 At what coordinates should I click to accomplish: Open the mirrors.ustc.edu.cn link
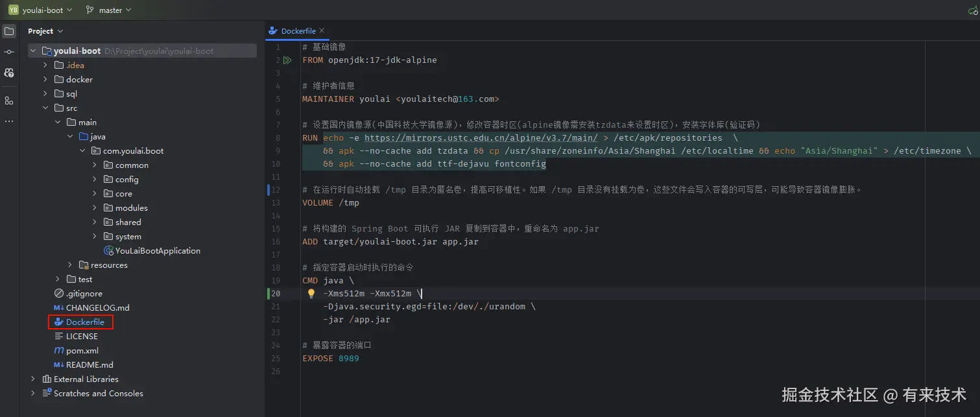point(481,138)
